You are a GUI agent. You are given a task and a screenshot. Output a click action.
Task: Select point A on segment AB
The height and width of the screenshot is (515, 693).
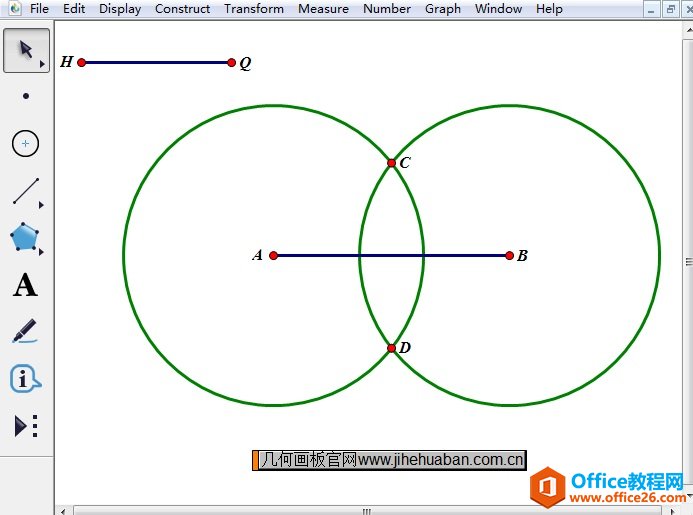tap(274, 255)
